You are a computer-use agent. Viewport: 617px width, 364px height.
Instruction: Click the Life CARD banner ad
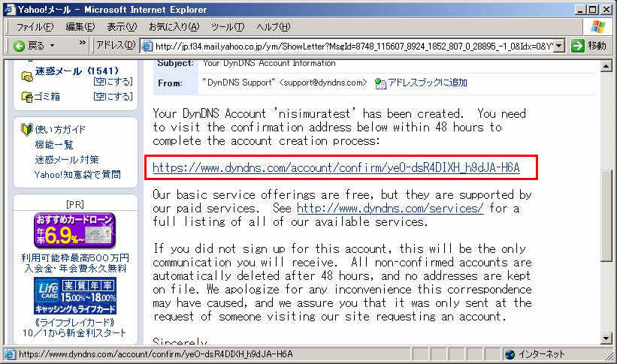pyautogui.click(x=74, y=296)
